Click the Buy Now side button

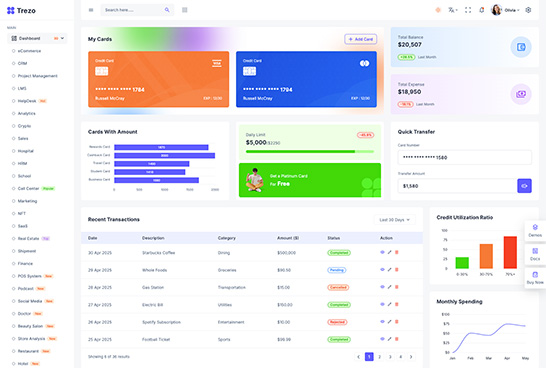click(535, 278)
